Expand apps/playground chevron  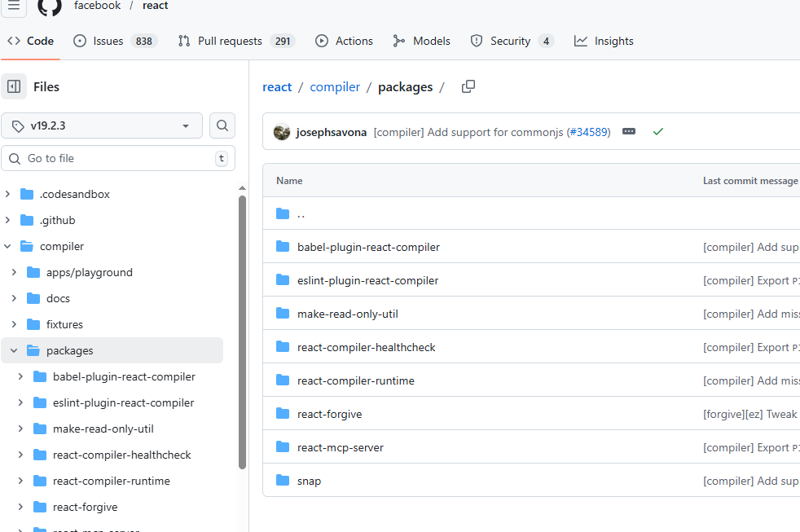coord(15,272)
